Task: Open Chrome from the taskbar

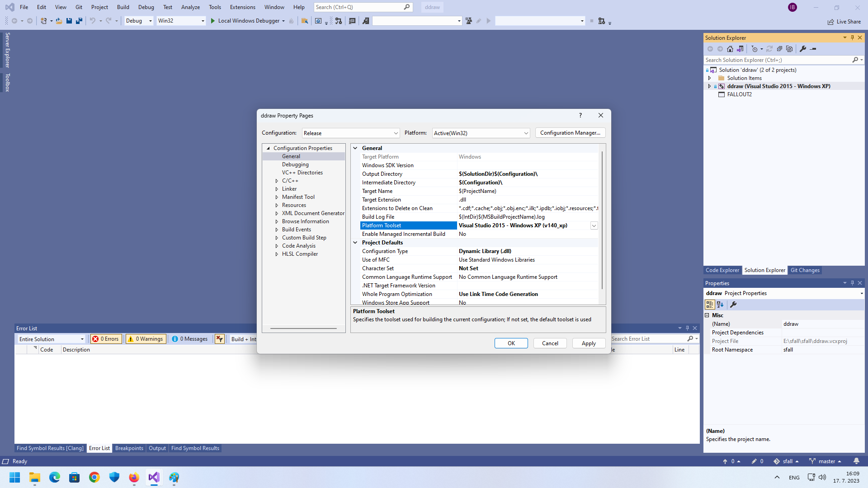Action: click(94, 477)
